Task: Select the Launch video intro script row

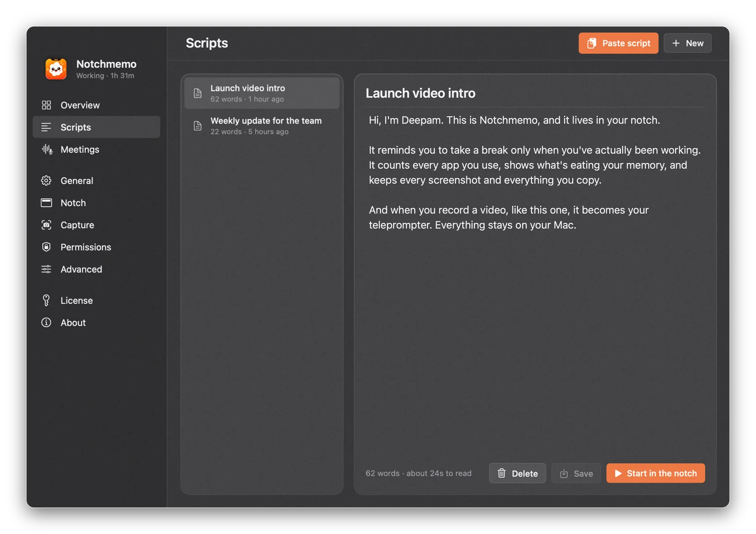Action: [x=262, y=93]
